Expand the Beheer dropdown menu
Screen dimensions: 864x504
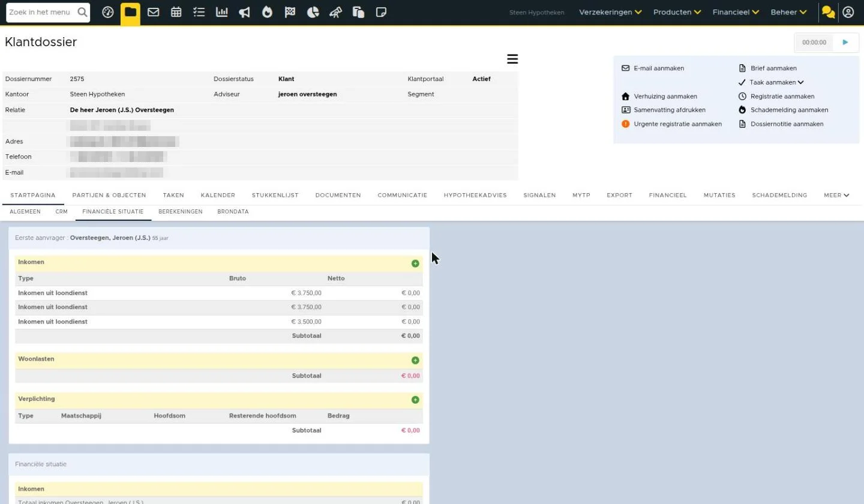789,12
